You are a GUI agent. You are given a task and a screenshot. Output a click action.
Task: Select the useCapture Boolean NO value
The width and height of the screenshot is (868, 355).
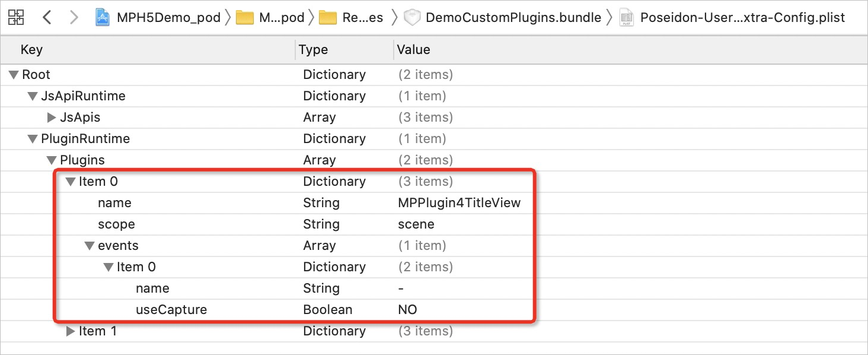[407, 310]
